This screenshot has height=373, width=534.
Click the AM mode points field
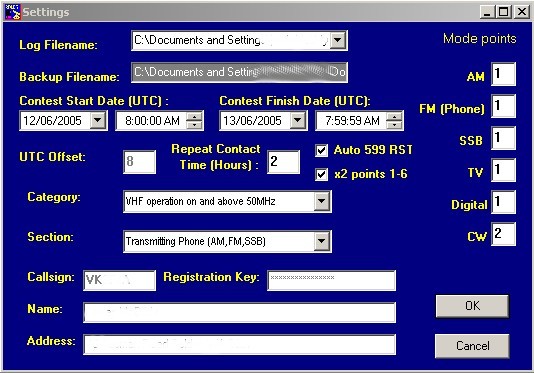point(503,74)
